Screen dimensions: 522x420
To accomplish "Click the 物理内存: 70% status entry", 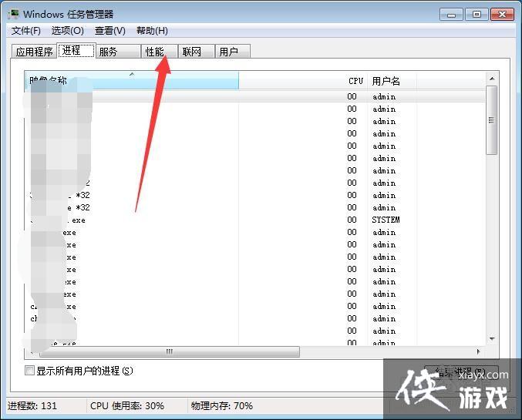I will coord(222,405).
